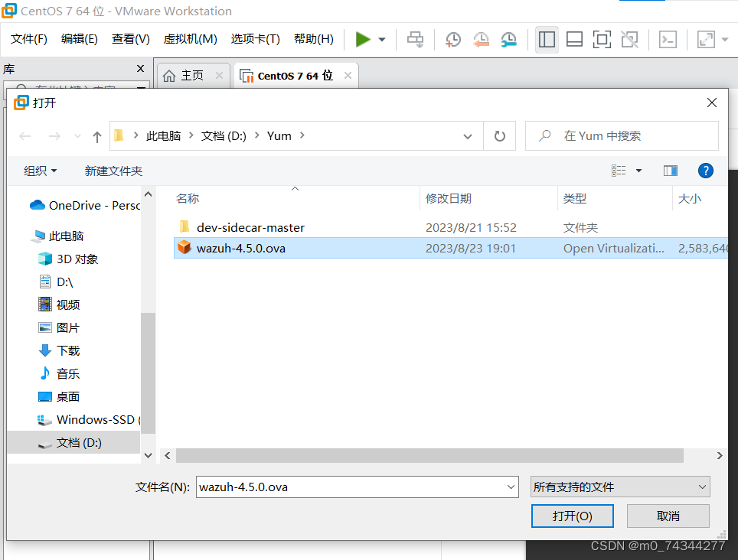Refresh the Yum folder listing
This screenshot has height=560, width=738.
pos(499,136)
